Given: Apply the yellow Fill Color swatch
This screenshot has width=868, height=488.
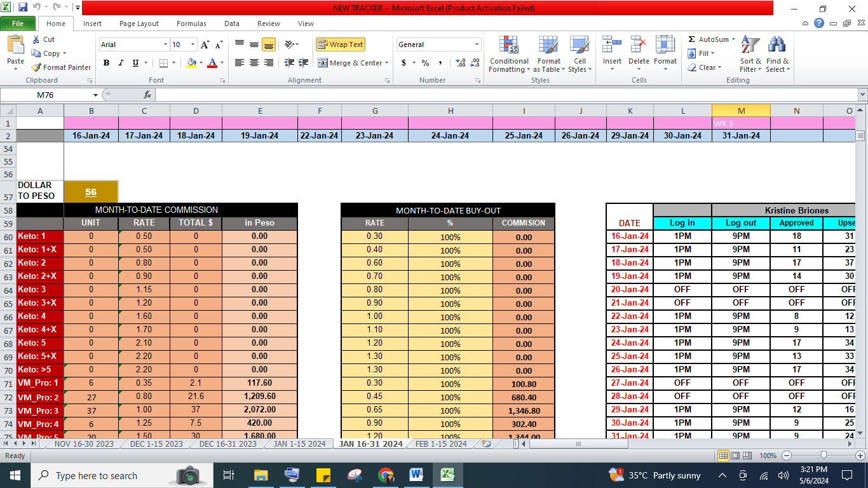Looking at the screenshot, I should tap(192, 63).
